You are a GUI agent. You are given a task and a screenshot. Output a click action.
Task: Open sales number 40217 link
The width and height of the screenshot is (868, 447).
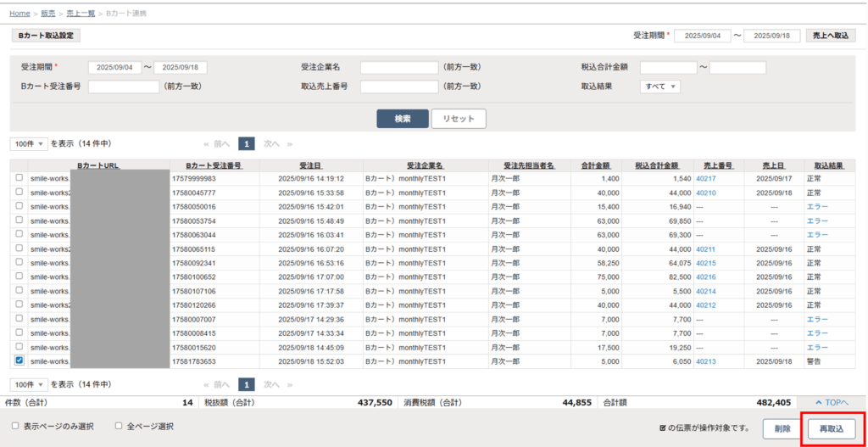point(705,179)
